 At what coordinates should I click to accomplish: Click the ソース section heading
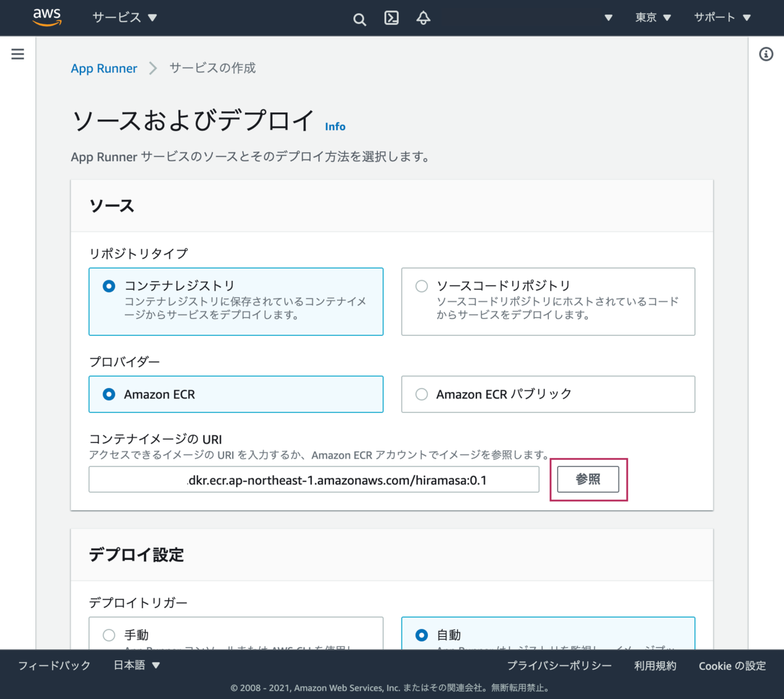(x=112, y=206)
